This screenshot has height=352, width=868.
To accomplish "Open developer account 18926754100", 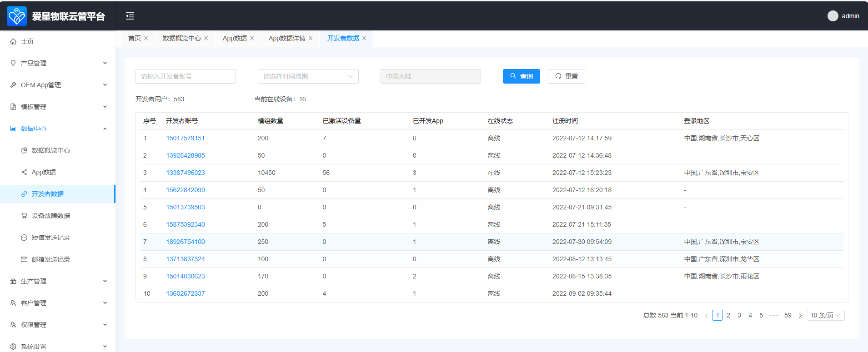I will click(186, 242).
